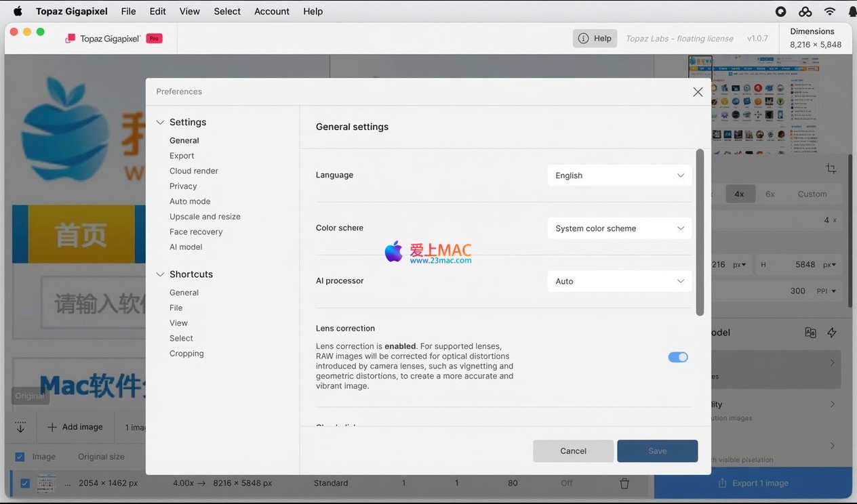Image resolution: width=857 pixels, height=504 pixels.
Task: Uncheck the image row checkbox
Action: 25,483
